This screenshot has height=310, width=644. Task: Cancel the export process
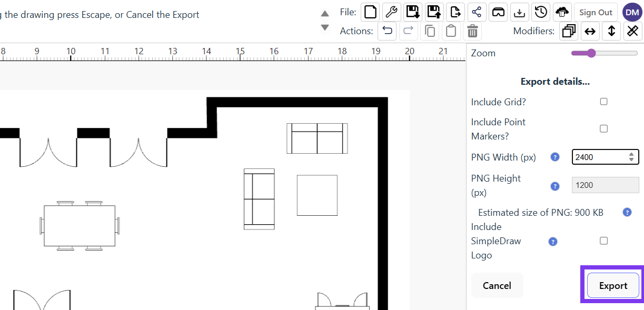(497, 285)
